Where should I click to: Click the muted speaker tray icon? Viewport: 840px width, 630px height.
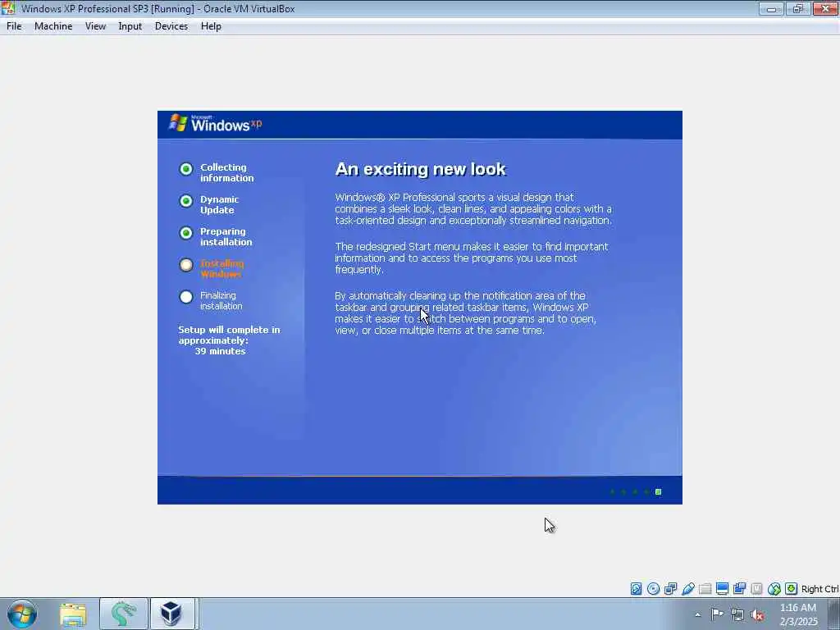click(757, 614)
